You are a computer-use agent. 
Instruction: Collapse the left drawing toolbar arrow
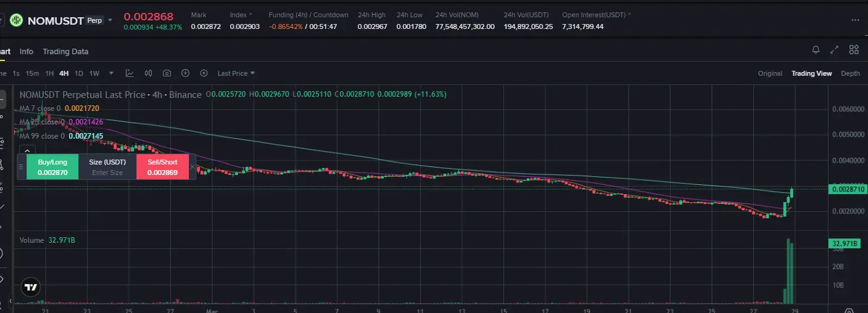click(10, 301)
